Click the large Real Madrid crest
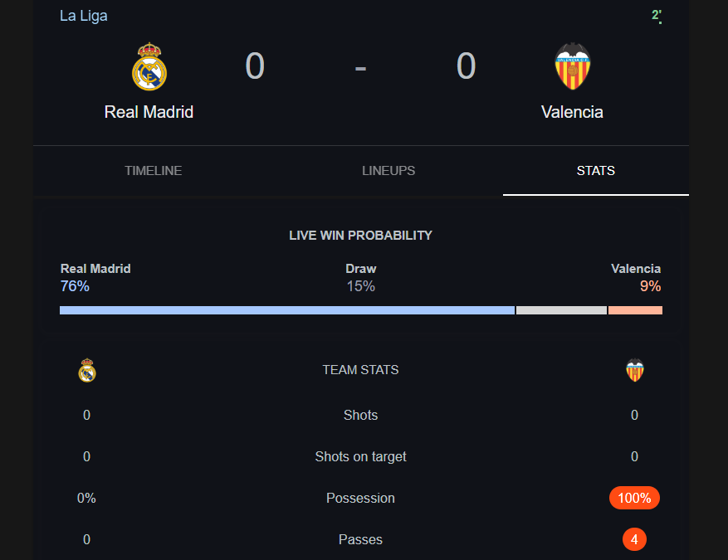This screenshot has width=728, height=560. click(x=149, y=67)
